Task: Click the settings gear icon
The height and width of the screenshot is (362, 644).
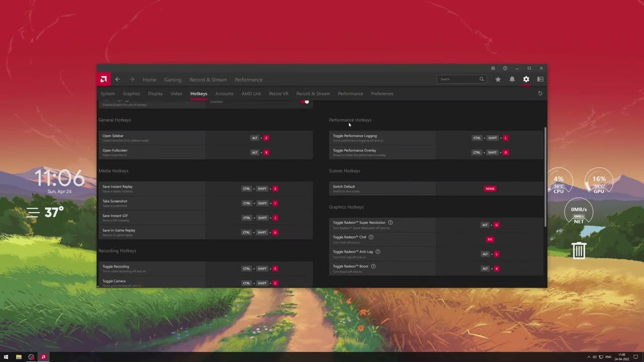Action: click(x=526, y=79)
